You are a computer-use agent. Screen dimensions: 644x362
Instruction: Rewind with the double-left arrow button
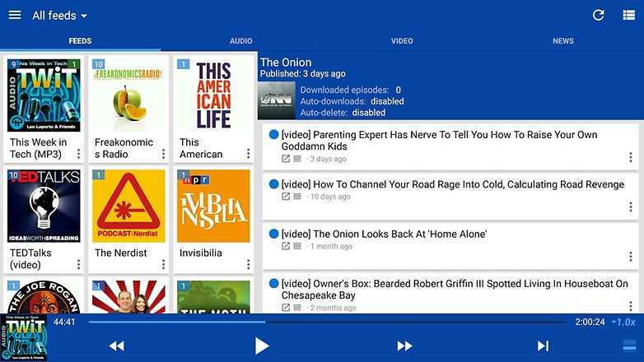point(117,346)
